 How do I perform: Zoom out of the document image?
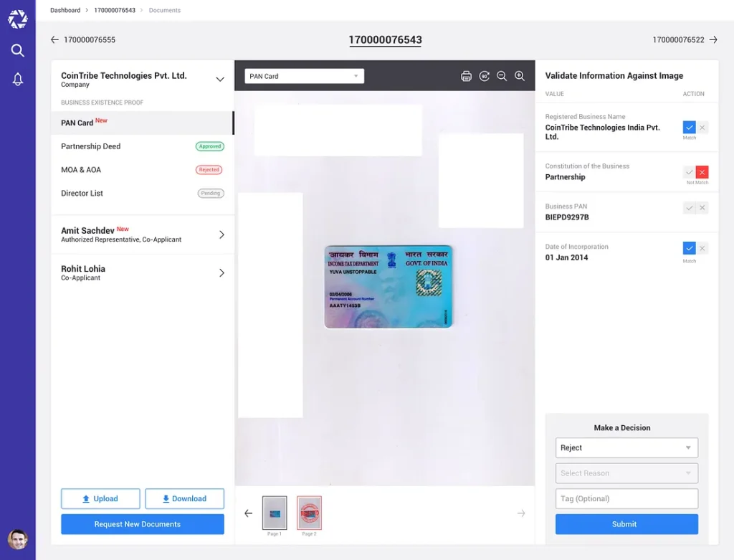tap(502, 76)
